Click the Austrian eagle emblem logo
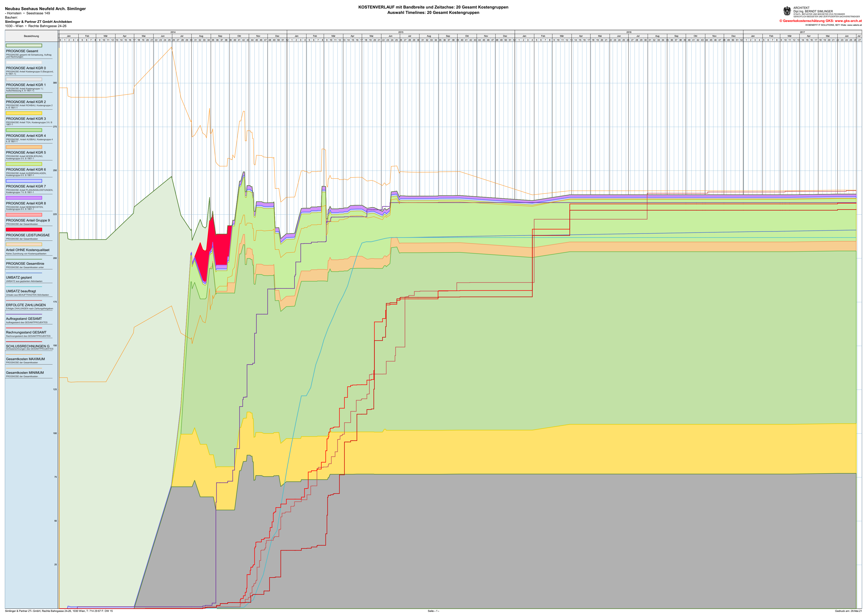This screenshot has height=615, width=868. 787,11
